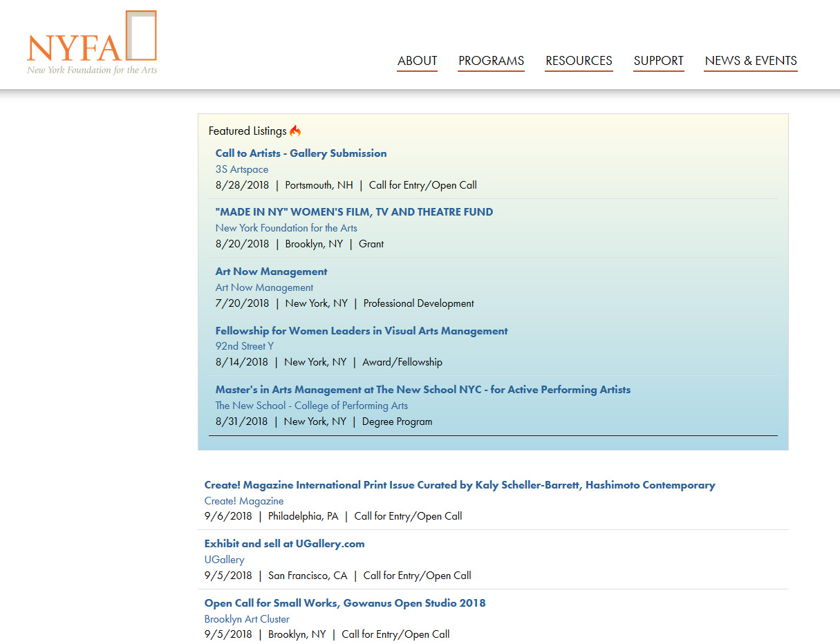
Task: Click the Portsmouth, NH location text
Action: (319, 185)
